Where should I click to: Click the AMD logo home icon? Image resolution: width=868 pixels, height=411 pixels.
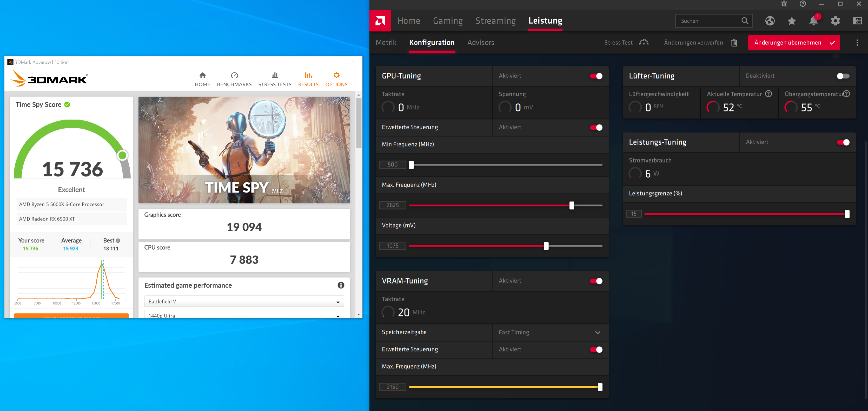point(380,21)
